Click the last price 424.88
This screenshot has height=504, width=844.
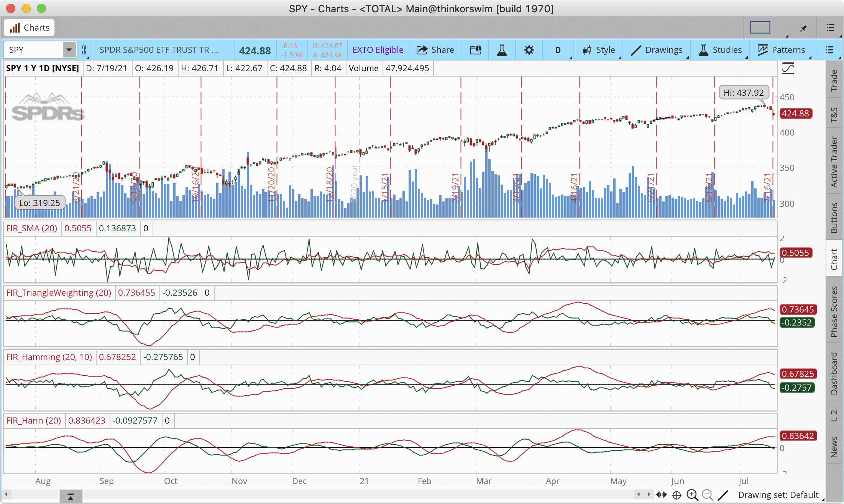click(255, 51)
